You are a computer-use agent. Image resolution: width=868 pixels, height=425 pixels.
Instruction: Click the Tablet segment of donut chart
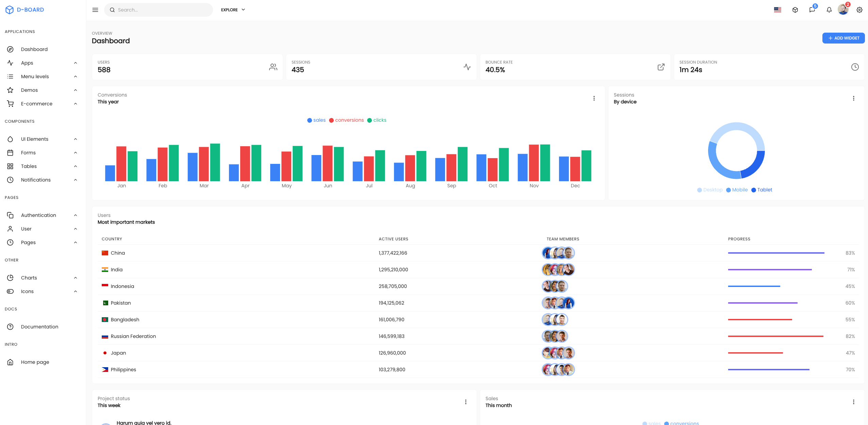click(x=755, y=167)
